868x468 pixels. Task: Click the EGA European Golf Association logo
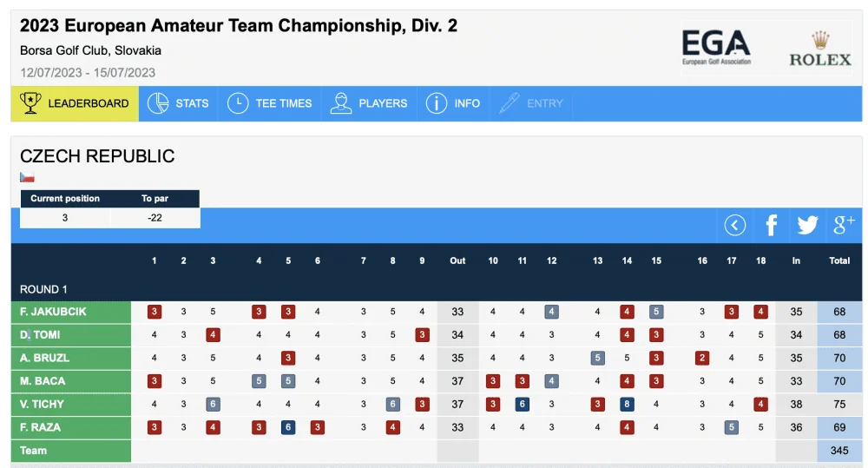click(x=716, y=48)
